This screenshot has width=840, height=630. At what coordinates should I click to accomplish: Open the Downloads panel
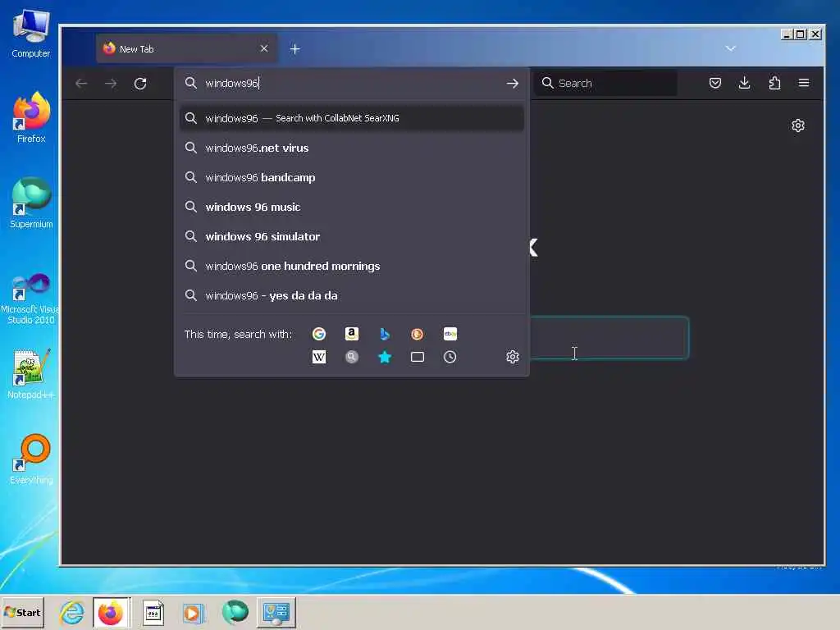745,83
